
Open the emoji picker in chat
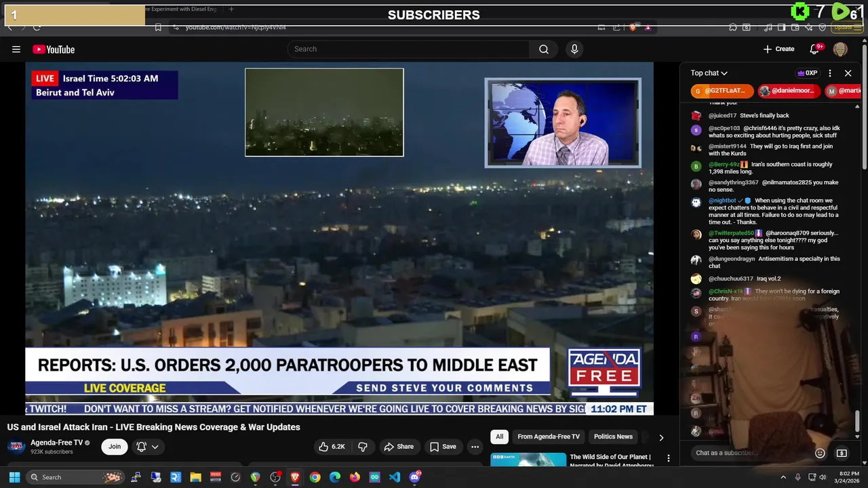pos(820,453)
